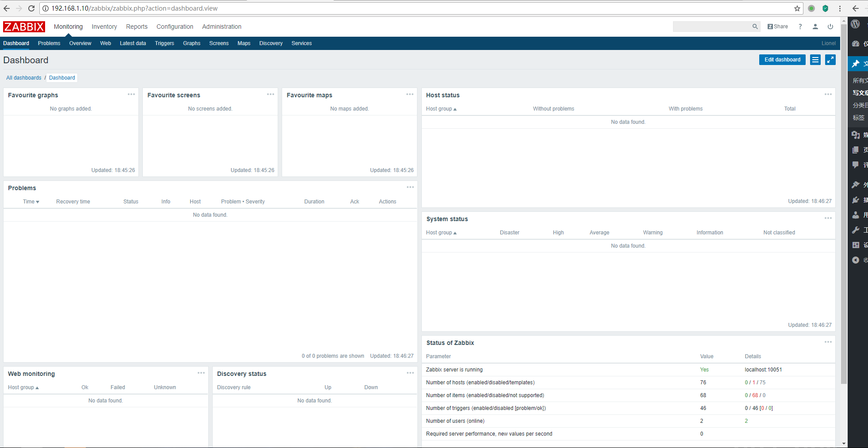Sort Host status by Host group
The image size is (868, 448).
click(441, 109)
